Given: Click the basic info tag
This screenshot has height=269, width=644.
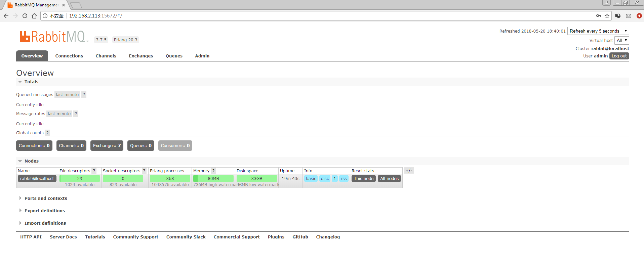Looking at the screenshot, I should (311, 179).
